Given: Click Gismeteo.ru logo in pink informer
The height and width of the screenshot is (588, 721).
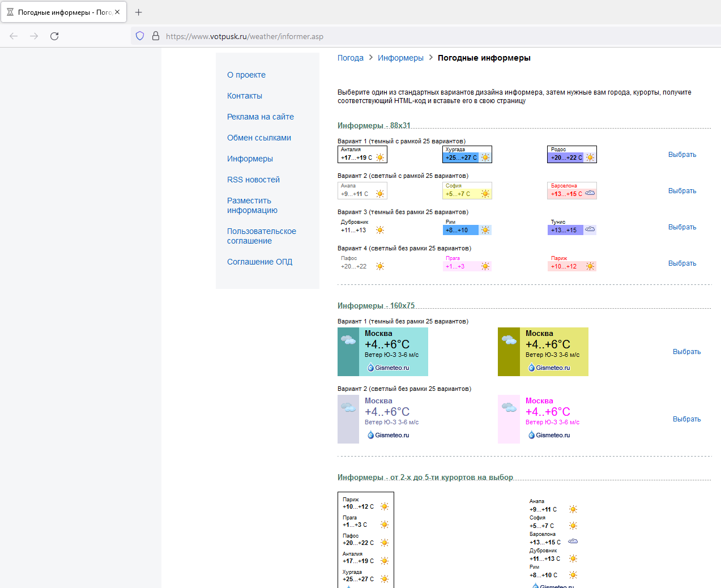Looking at the screenshot, I should point(549,435).
